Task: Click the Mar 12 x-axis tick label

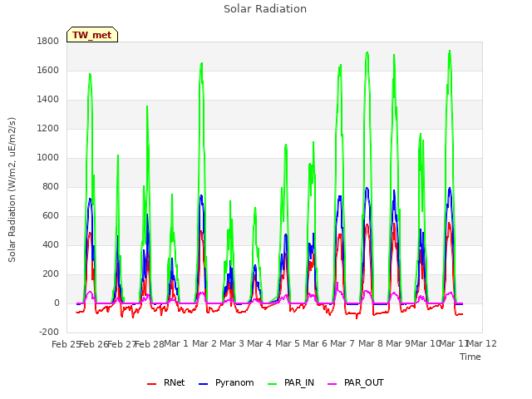Action: pos(482,343)
